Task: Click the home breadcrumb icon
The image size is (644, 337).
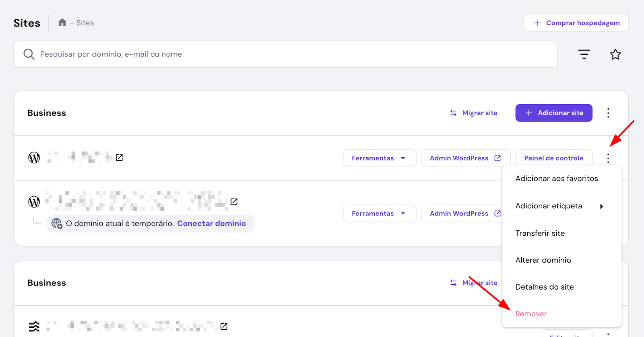Action: tap(62, 23)
